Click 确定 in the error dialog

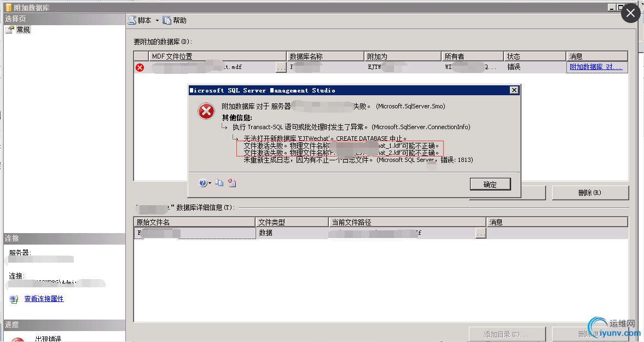490,184
